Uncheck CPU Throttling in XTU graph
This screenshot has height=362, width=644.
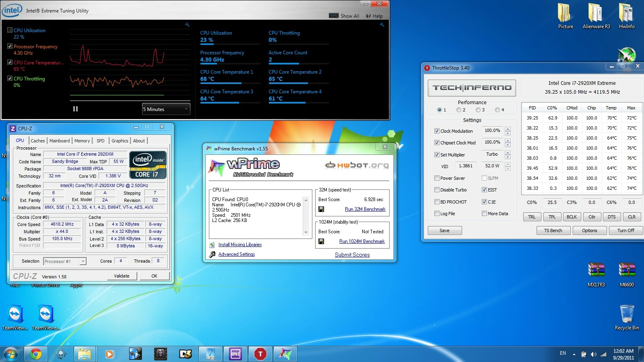pyautogui.click(x=10, y=78)
